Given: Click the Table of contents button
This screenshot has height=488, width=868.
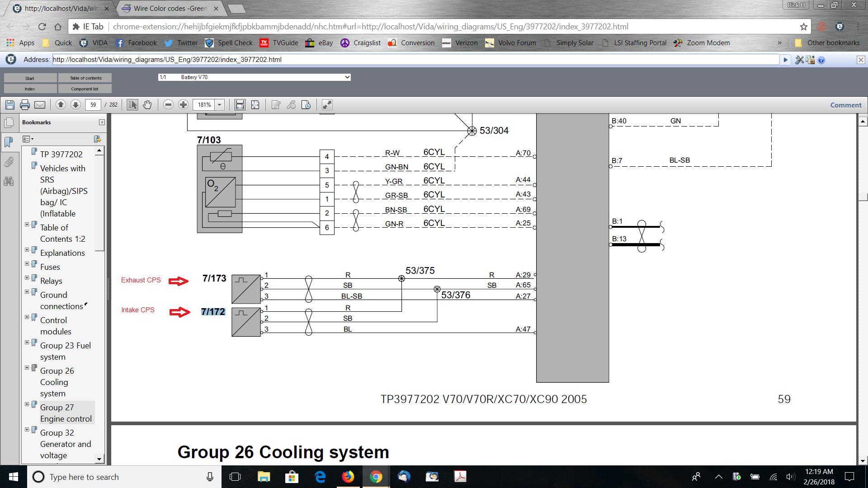Looking at the screenshot, I should 85,78.
